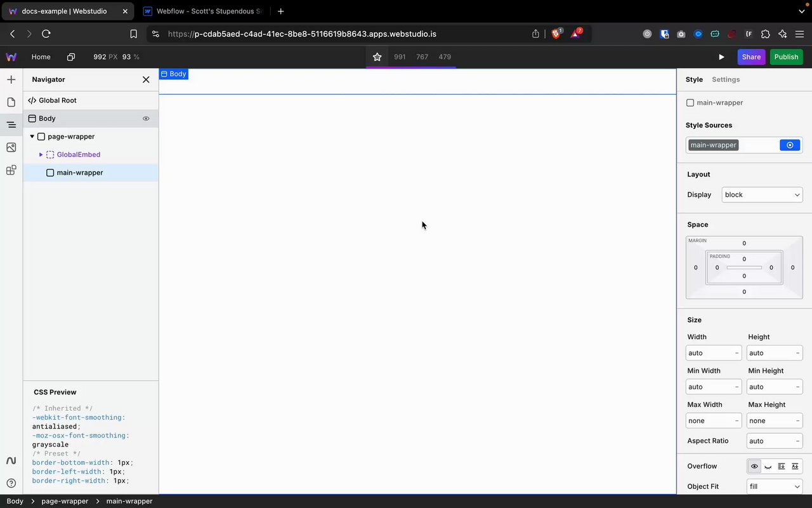Switch to the Settings tab
Image resolution: width=812 pixels, height=508 pixels.
(726, 79)
